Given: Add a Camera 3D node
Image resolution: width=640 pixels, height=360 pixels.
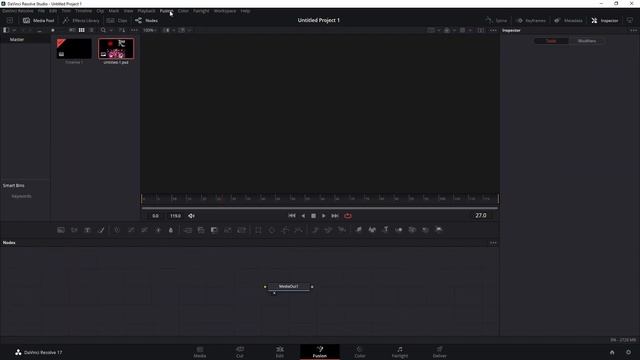Looking at the screenshot, I should 412,230.
